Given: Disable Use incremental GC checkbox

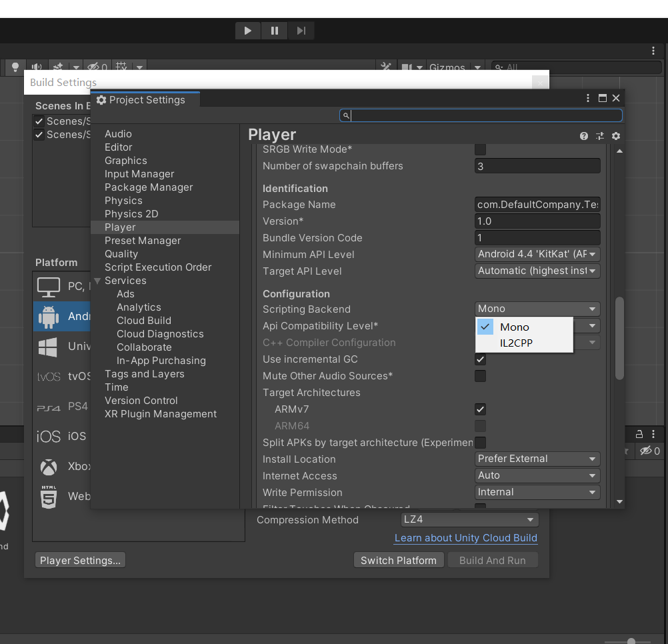Looking at the screenshot, I should pos(480,359).
